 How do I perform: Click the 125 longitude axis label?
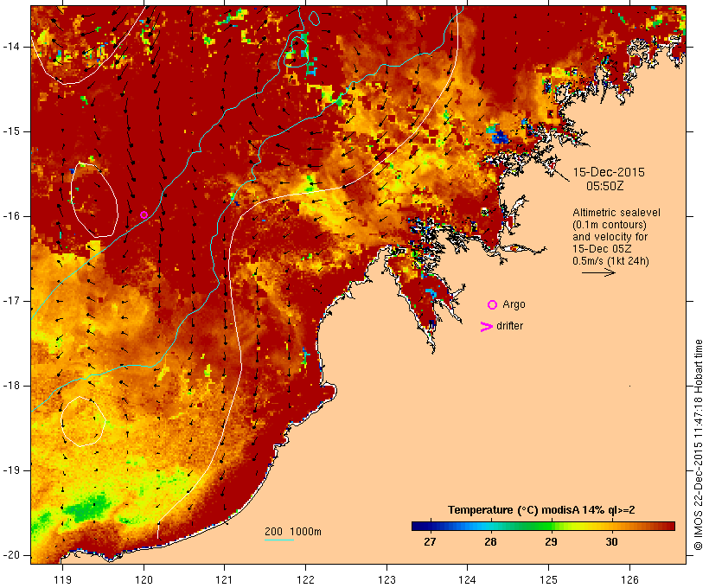point(549,579)
